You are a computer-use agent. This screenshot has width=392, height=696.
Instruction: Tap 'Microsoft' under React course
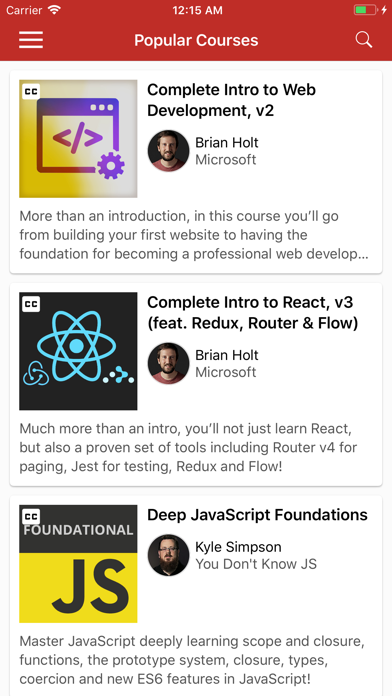click(226, 372)
